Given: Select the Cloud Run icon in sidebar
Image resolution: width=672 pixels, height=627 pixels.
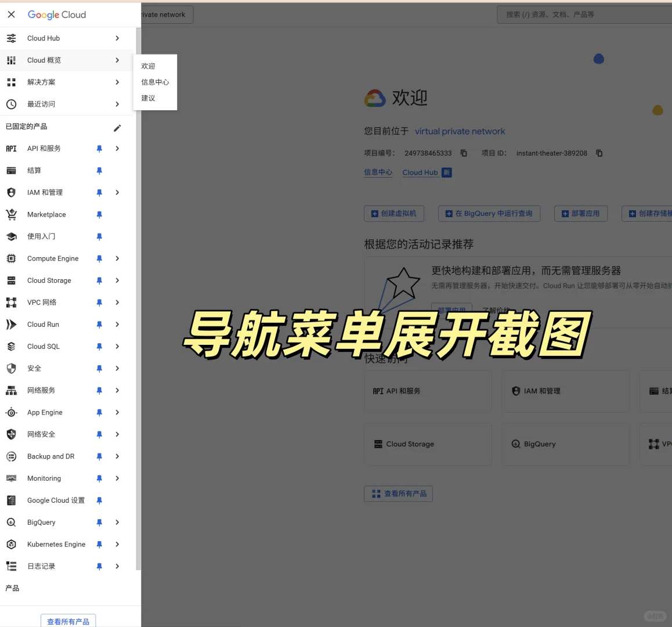Looking at the screenshot, I should pyautogui.click(x=12, y=324).
